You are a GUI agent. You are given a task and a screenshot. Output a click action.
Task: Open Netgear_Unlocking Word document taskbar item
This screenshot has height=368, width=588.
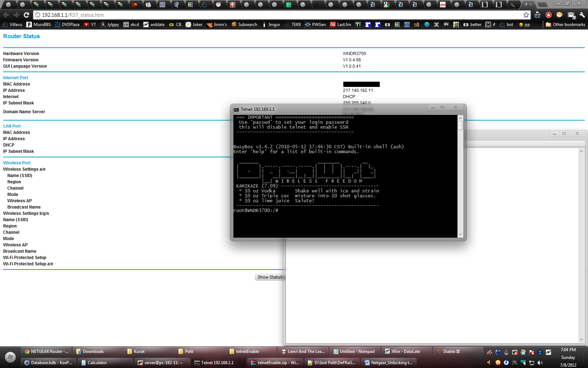pyautogui.click(x=389, y=363)
